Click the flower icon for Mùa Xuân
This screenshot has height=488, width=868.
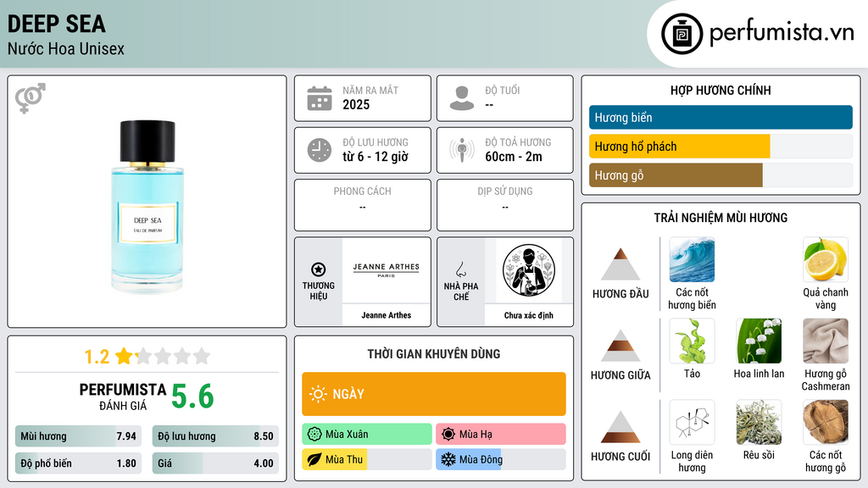click(314, 434)
